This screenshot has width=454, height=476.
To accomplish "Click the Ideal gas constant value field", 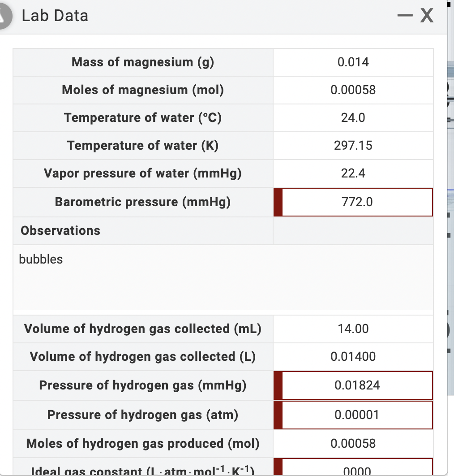I will click(356, 469).
